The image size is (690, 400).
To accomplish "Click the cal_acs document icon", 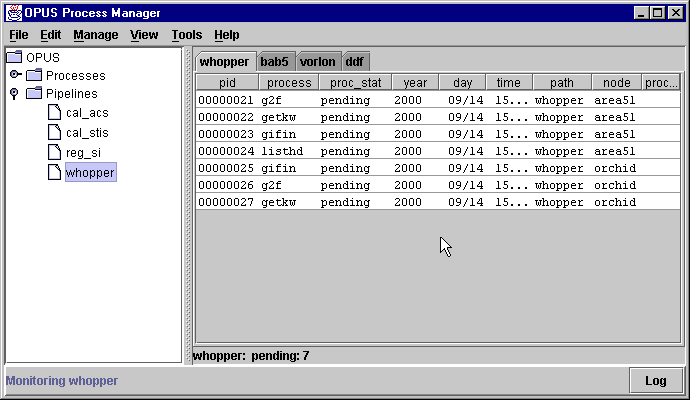I will point(55,113).
